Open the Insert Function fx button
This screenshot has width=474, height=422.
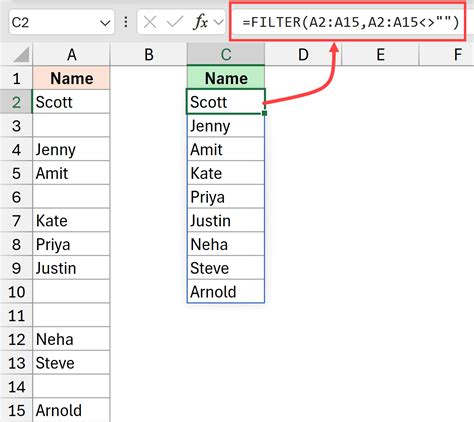pos(201,22)
